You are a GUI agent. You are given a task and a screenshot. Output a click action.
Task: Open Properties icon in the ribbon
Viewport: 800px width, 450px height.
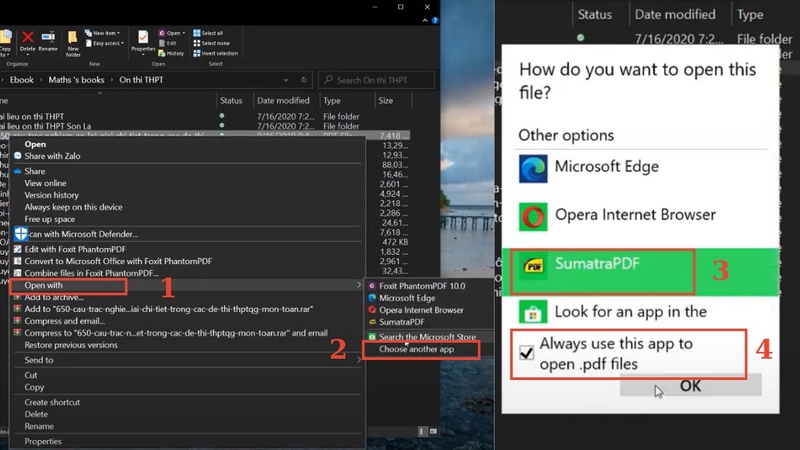pyautogui.click(x=143, y=37)
